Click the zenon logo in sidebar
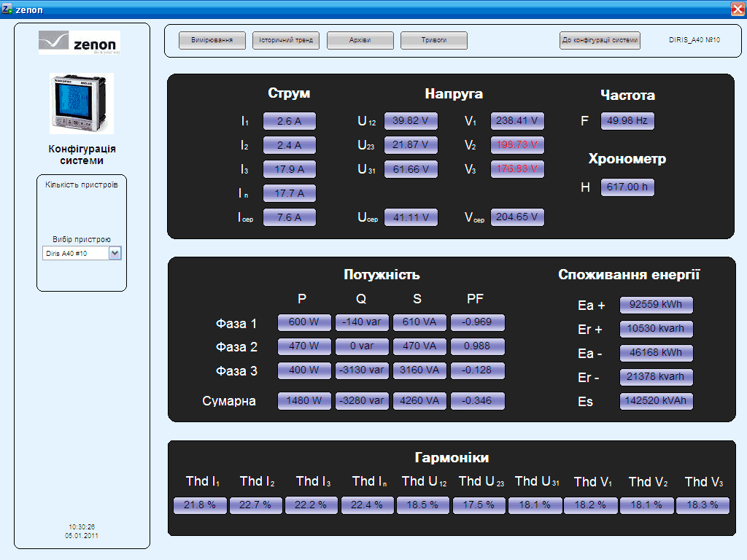Viewport: 747px width, 560px height. coord(80,43)
